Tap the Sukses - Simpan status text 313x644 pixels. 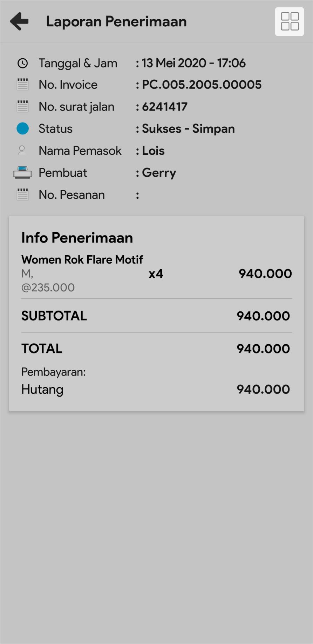[188, 129]
